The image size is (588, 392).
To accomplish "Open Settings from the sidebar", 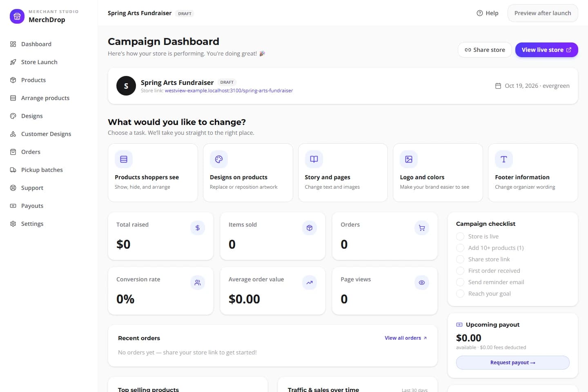I will point(49,224).
